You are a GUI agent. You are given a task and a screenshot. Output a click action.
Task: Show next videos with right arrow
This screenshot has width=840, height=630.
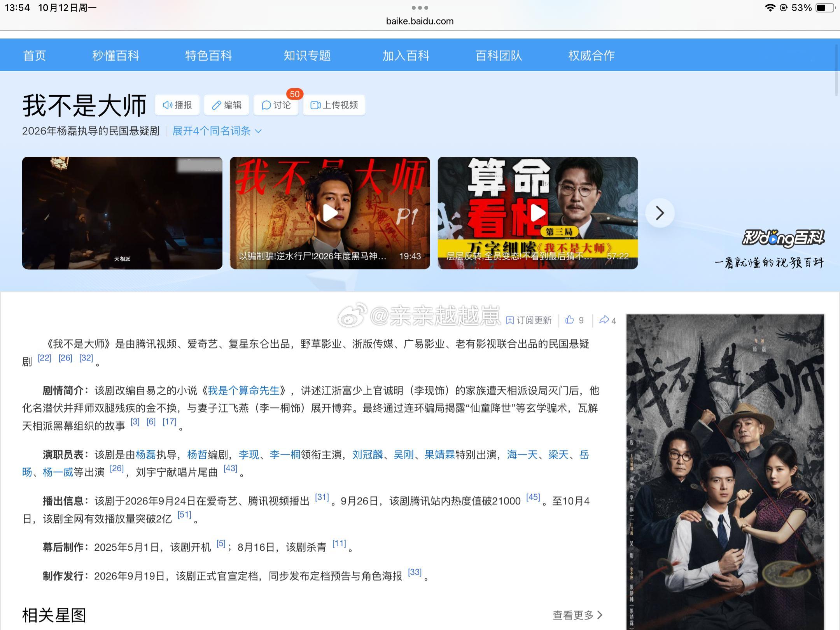click(660, 213)
